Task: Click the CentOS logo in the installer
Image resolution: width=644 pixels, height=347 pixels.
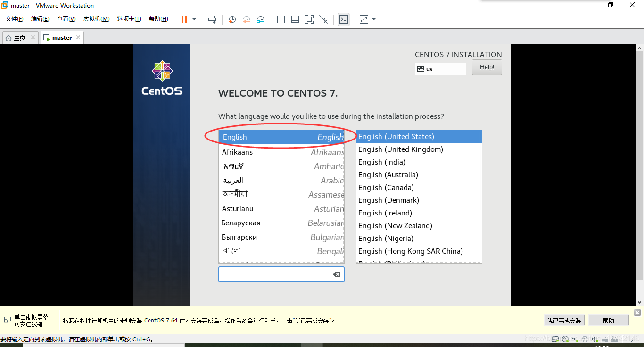Action: coord(162,78)
